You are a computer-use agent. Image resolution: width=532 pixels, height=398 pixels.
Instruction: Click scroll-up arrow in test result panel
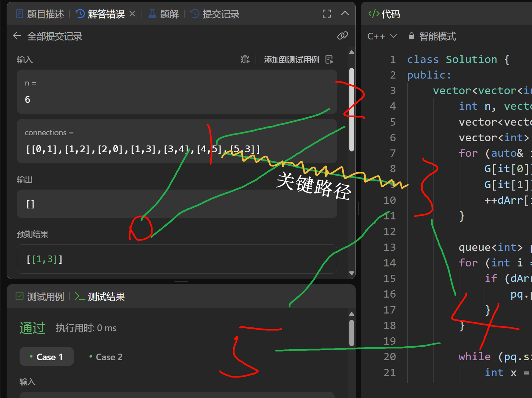pos(352,314)
